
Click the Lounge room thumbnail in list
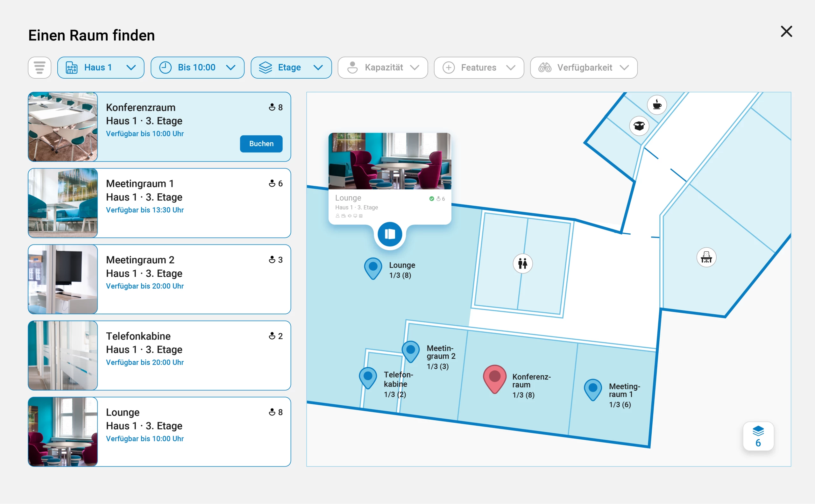tap(63, 432)
